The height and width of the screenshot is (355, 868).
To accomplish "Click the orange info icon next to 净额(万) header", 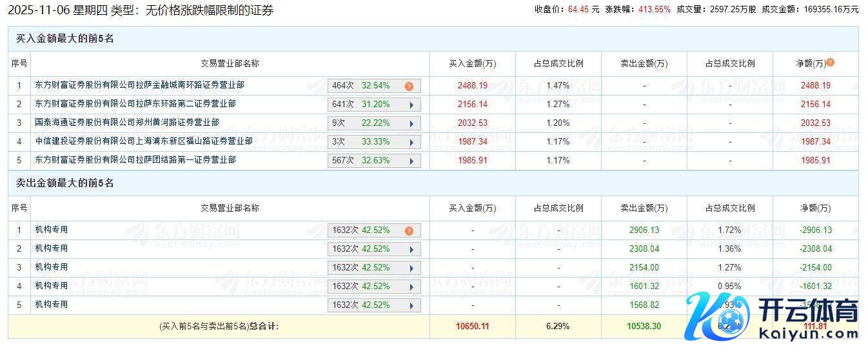I will 831,63.
